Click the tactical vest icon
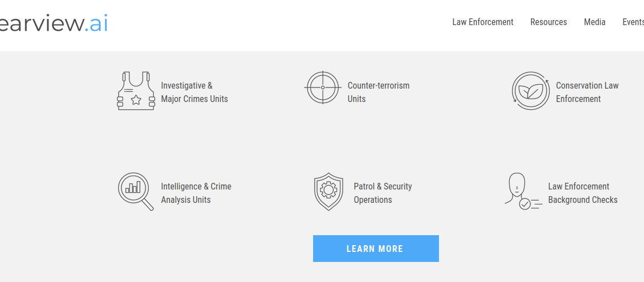This screenshot has height=282, width=644. 136,91
